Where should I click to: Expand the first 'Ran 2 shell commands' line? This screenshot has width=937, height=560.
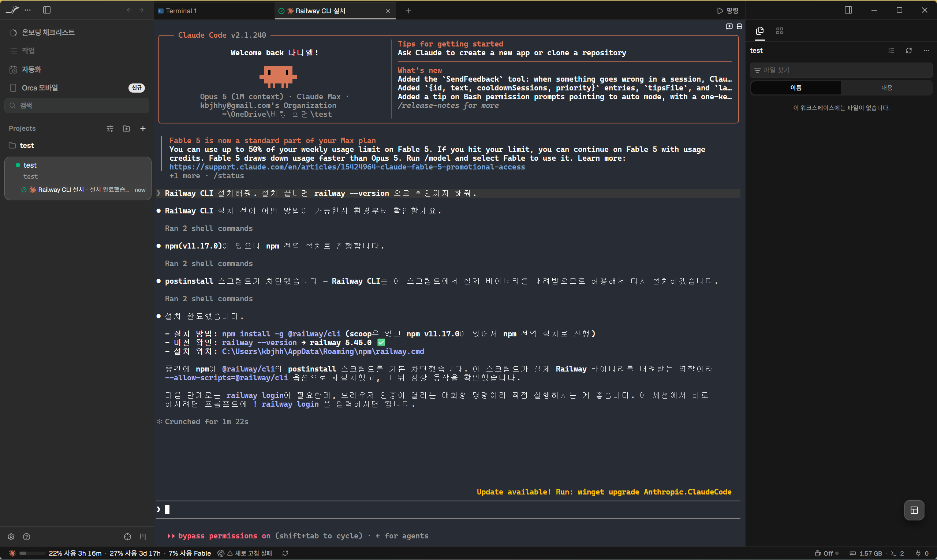point(209,229)
